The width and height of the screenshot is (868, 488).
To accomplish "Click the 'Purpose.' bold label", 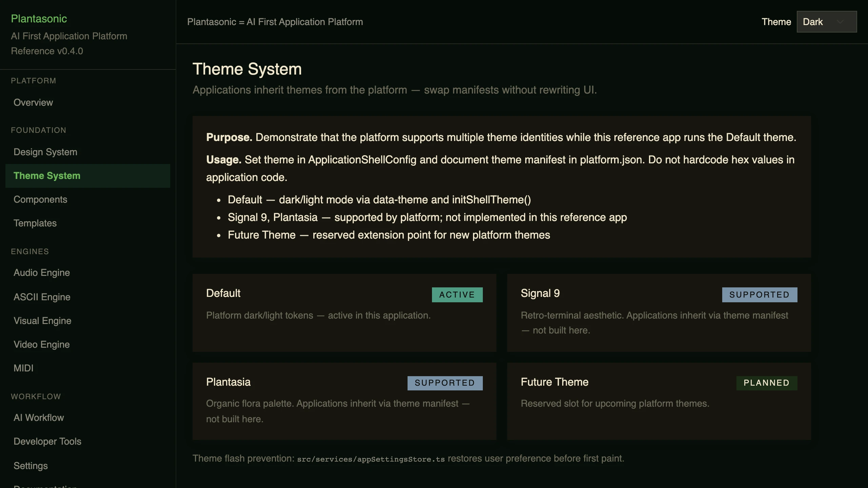I will click(229, 137).
